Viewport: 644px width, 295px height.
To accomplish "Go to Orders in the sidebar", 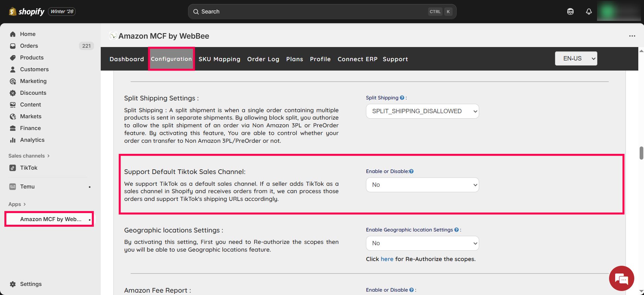I will (x=29, y=46).
